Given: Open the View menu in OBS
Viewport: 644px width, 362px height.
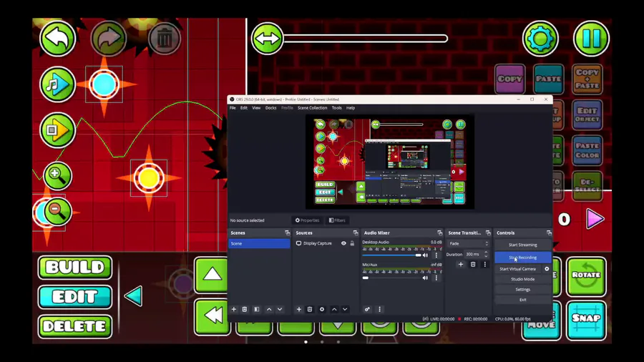Looking at the screenshot, I should coord(256,108).
